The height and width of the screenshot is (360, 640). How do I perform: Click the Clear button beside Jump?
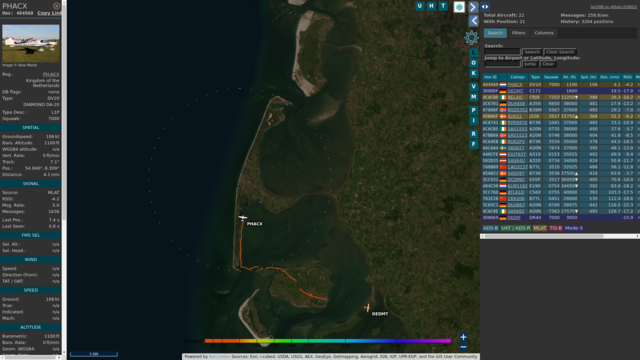pyautogui.click(x=548, y=64)
